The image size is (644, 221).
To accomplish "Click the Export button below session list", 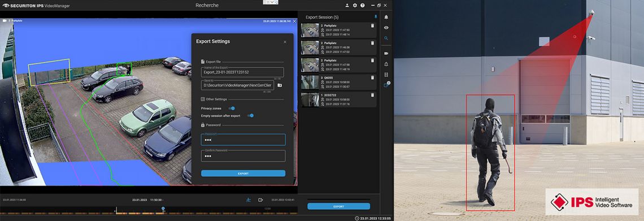I will [338, 206].
